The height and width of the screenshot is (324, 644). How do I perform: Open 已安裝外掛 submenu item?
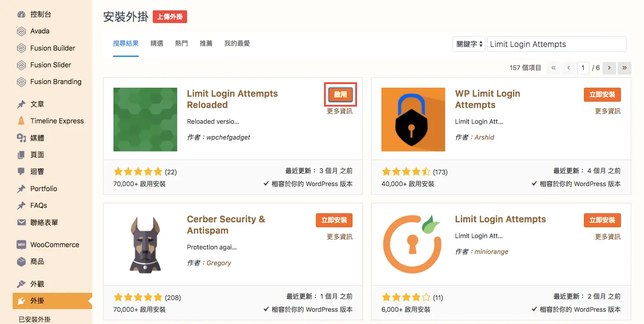34,319
